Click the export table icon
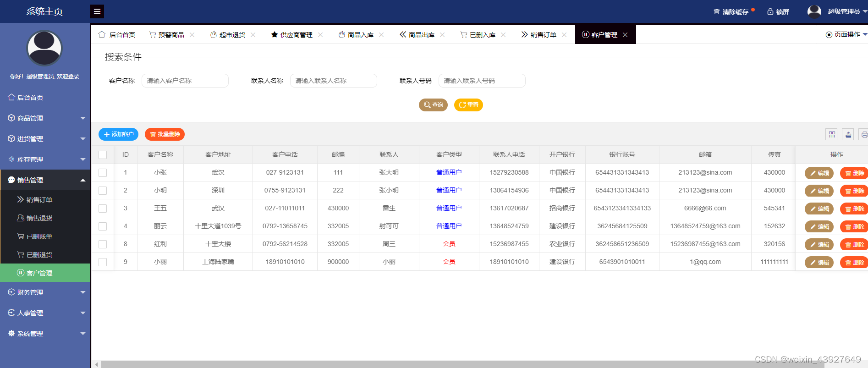Screen dimensions: 868x368 point(848,134)
